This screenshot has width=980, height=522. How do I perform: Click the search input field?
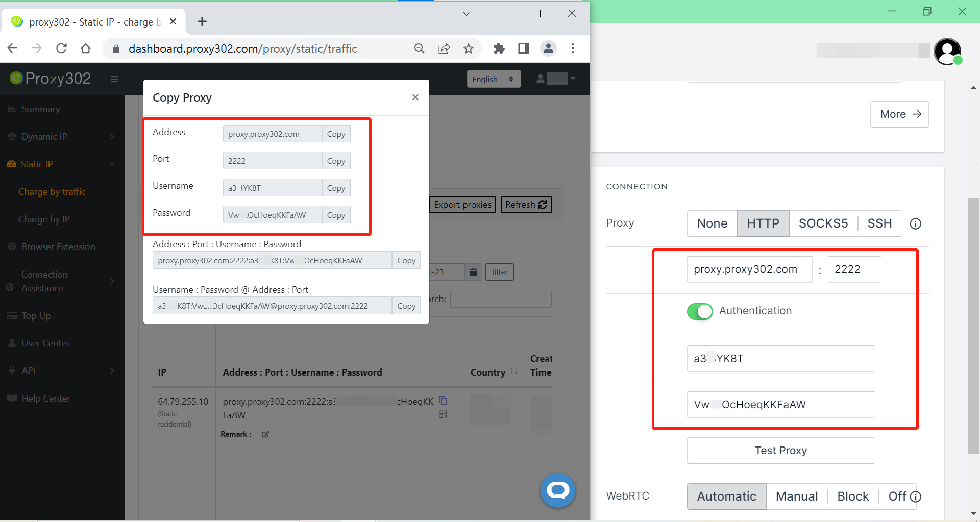click(x=501, y=299)
